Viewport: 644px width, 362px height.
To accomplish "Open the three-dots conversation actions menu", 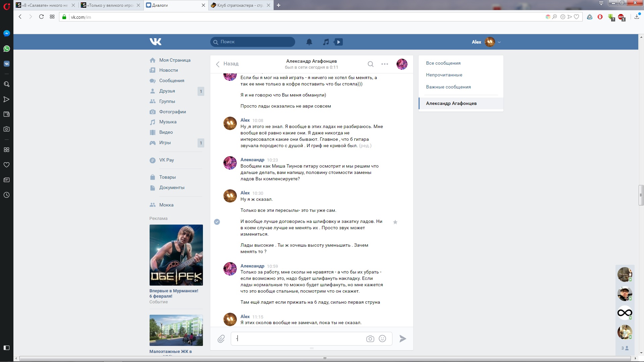I will pos(385,64).
